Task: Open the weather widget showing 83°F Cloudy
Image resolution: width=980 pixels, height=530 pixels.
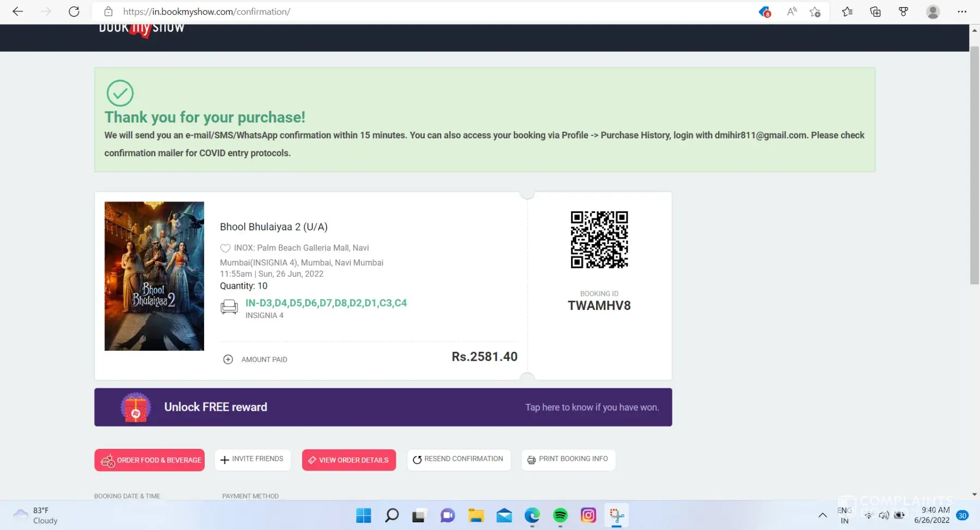Action: coord(36,515)
